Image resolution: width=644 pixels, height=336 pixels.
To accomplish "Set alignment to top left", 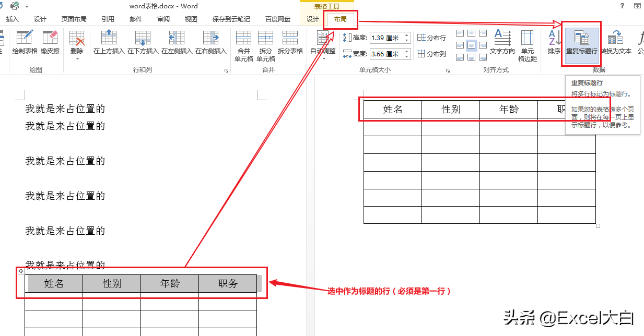I will [460, 33].
